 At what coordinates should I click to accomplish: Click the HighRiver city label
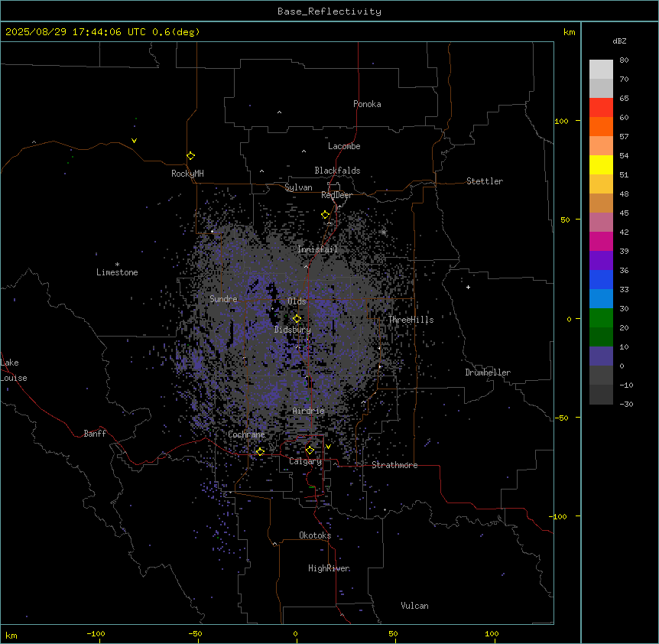click(x=329, y=568)
